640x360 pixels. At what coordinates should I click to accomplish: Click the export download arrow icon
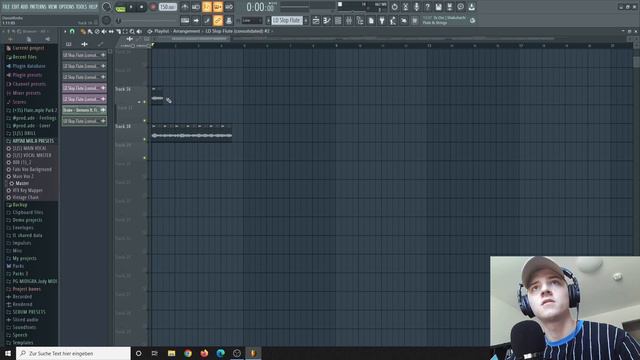pos(471,7)
